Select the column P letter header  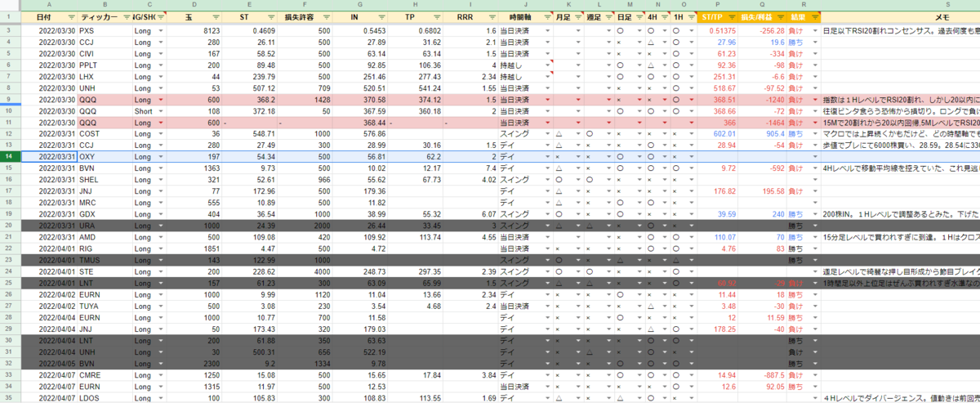(x=718, y=5)
